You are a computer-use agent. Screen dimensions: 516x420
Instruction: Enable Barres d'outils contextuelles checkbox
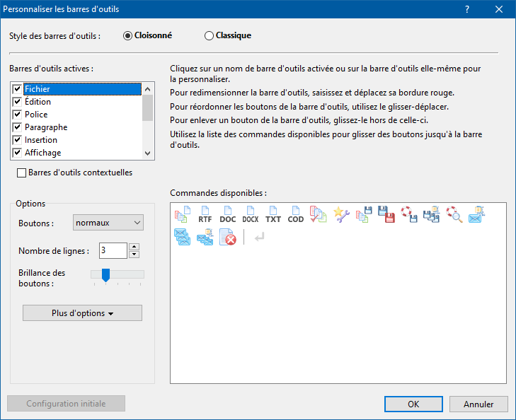click(22, 173)
